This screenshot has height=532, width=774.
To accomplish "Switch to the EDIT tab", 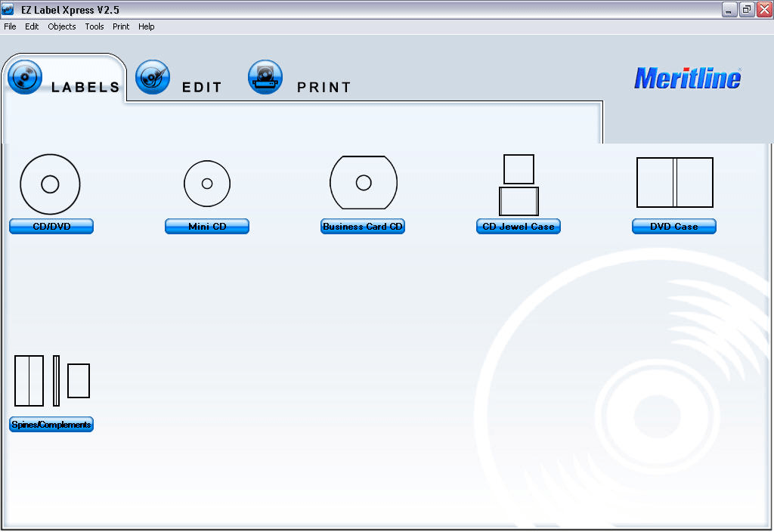I will tap(203, 87).
